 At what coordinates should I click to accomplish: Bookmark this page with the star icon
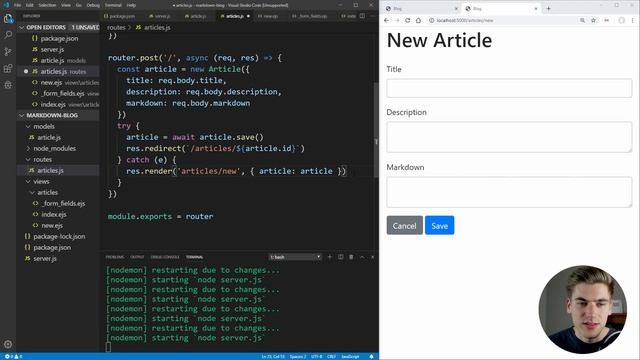593,20
